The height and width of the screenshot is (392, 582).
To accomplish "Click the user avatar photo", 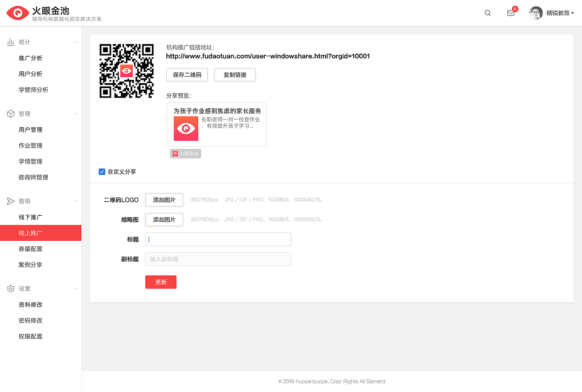I will 536,13.
